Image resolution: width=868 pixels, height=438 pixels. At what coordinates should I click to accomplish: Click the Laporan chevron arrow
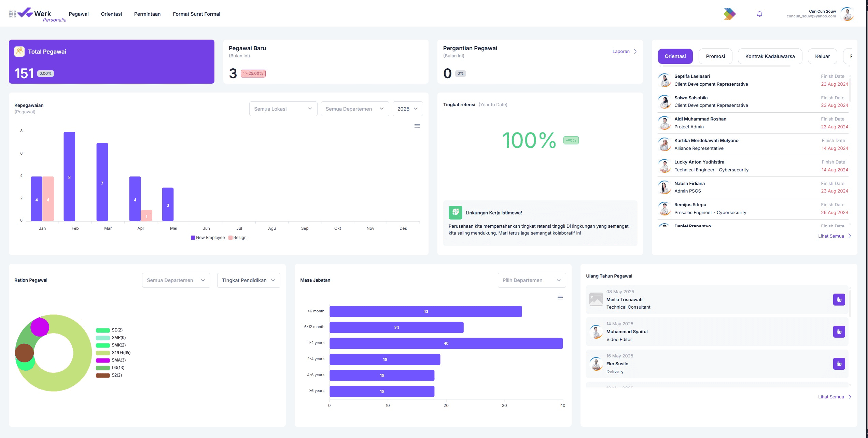pos(635,52)
